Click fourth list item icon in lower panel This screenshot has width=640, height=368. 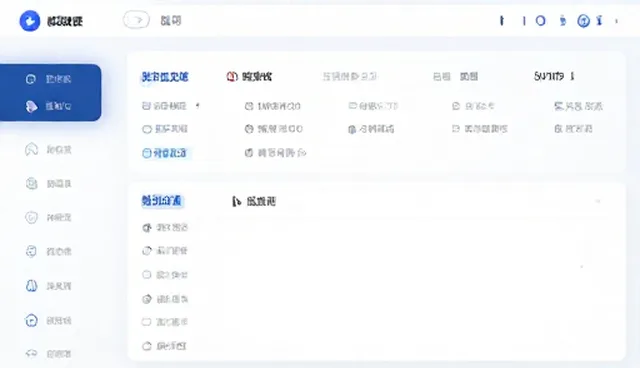pyautogui.click(x=147, y=299)
